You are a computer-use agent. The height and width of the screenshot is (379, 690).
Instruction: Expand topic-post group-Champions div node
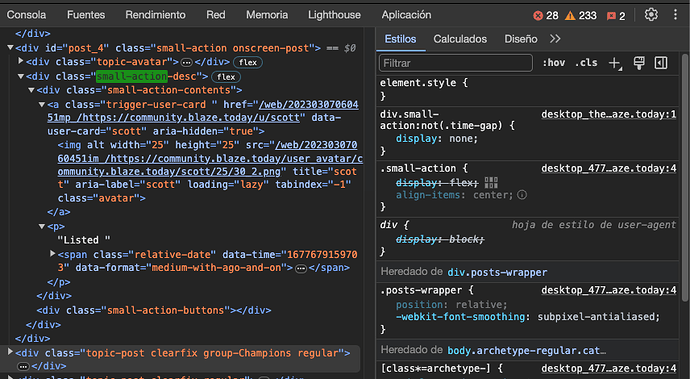10,352
